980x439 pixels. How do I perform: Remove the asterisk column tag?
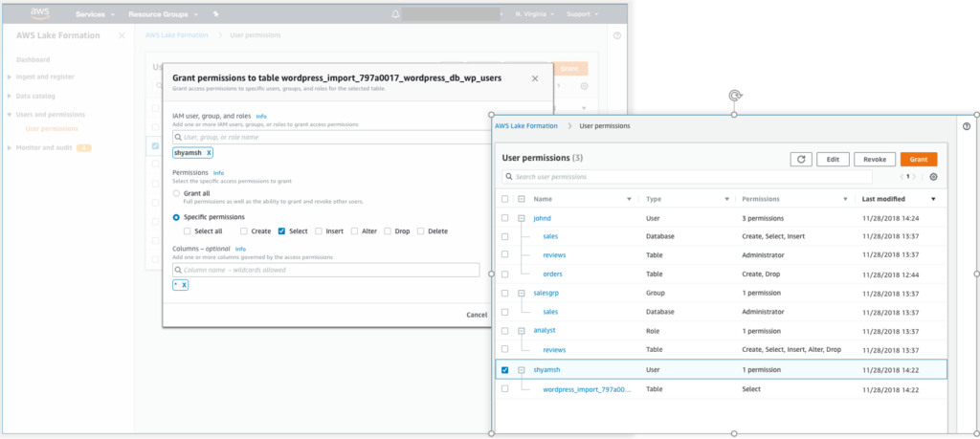point(185,285)
